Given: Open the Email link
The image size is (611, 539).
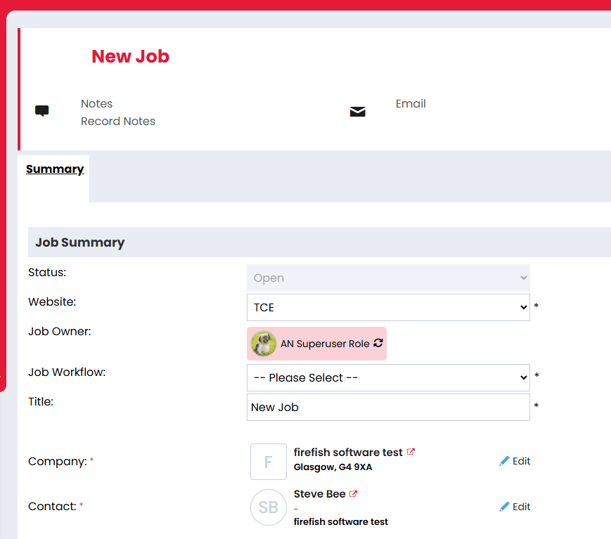Looking at the screenshot, I should [x=411, y=104].
